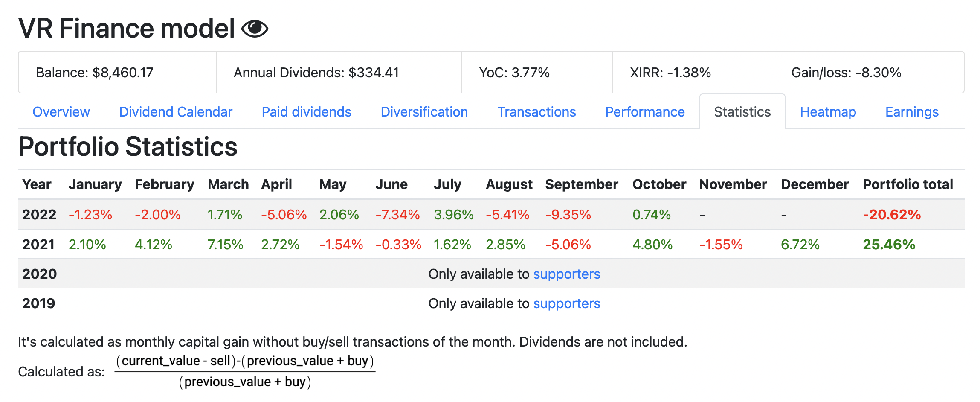Switch to the Earnings tab

coord(912,112)
